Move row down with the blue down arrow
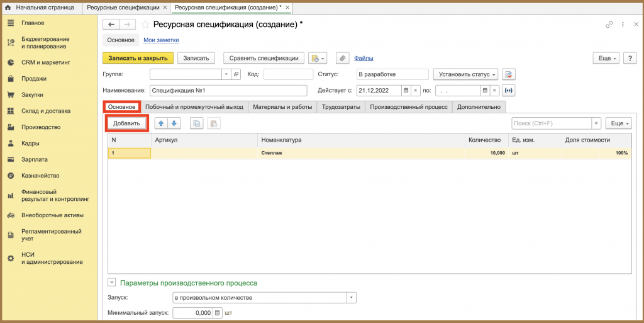The image size is (644, 323). (x=174, y=123)
